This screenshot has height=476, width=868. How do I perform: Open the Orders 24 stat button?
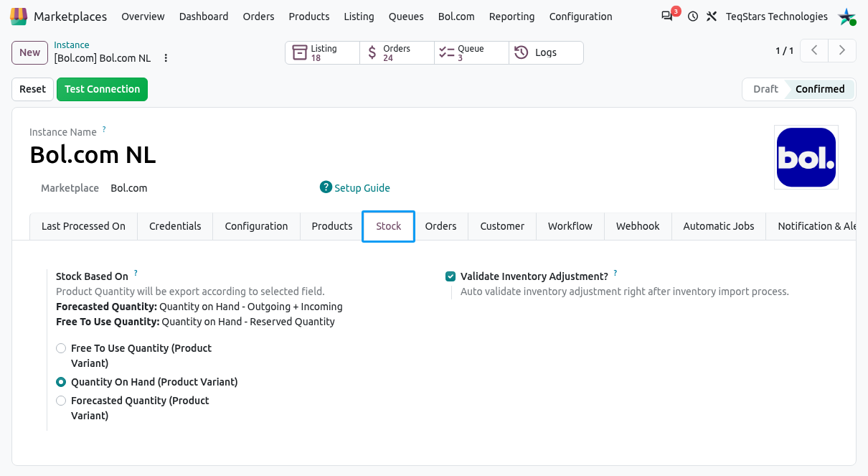[x=397, y=52]
